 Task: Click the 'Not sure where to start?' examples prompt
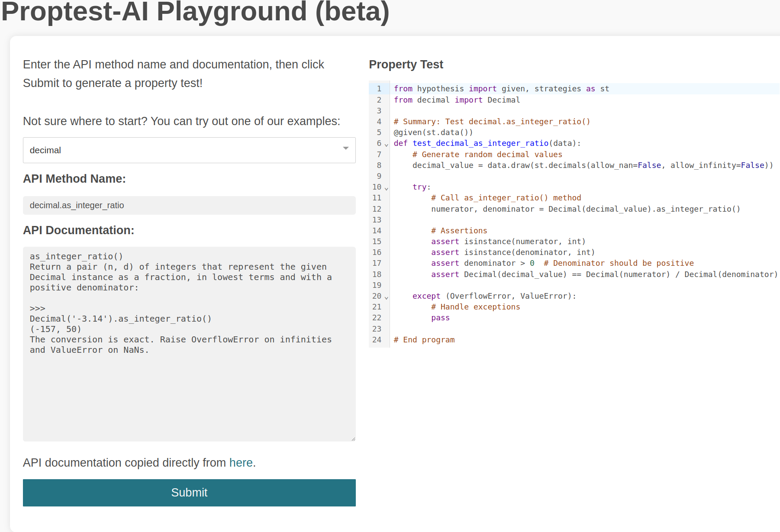point(181,121)
